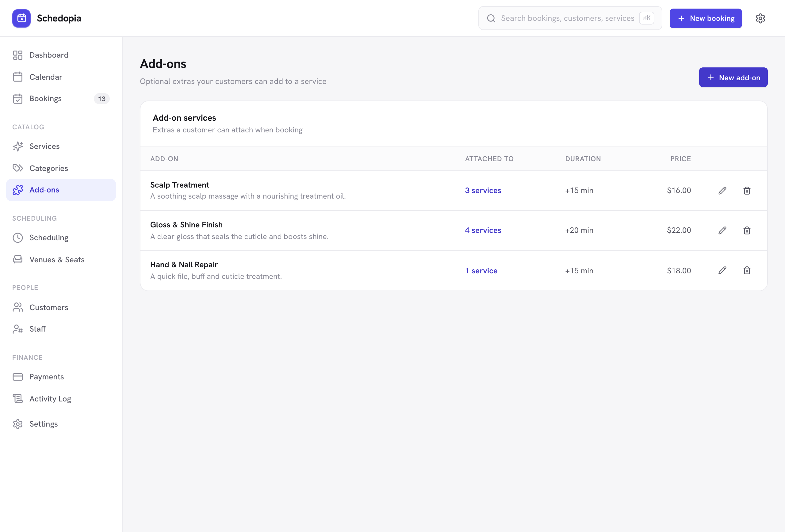Click the ATTACHED TO column header

489,159
